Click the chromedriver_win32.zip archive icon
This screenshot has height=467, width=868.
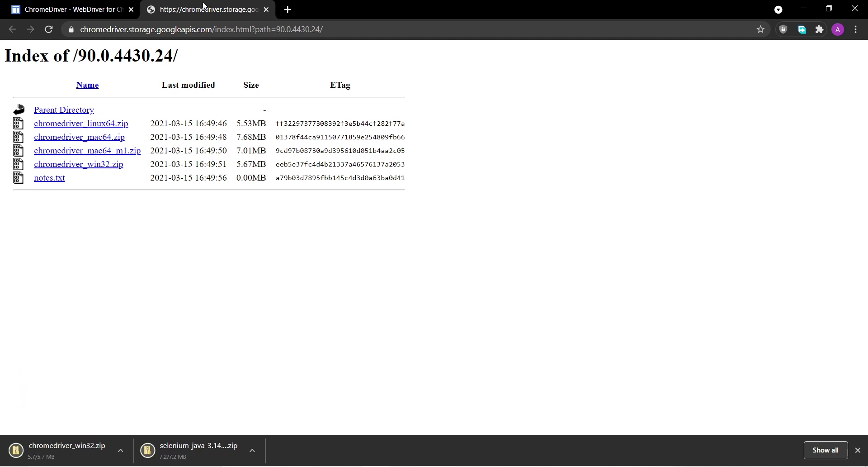pos(16,450)
